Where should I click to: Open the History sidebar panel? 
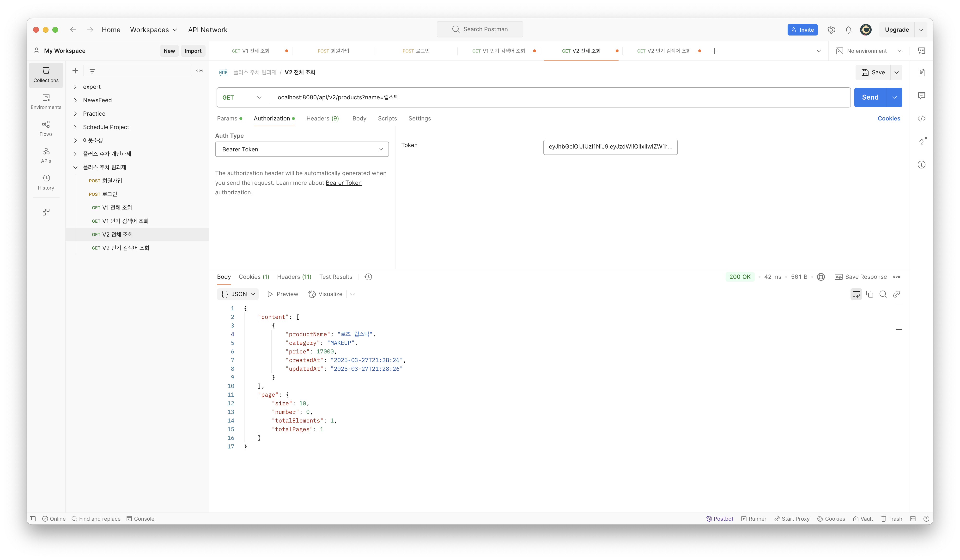(46, 182)
